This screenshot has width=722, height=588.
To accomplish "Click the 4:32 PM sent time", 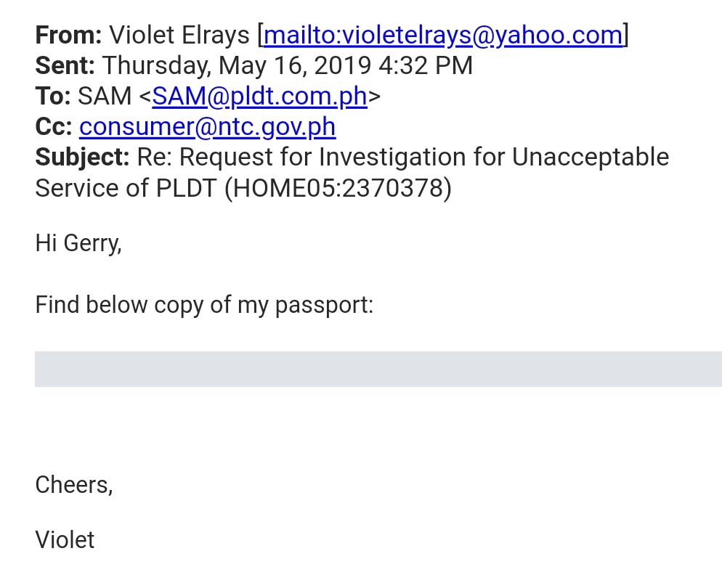I will tap(425, 65).
